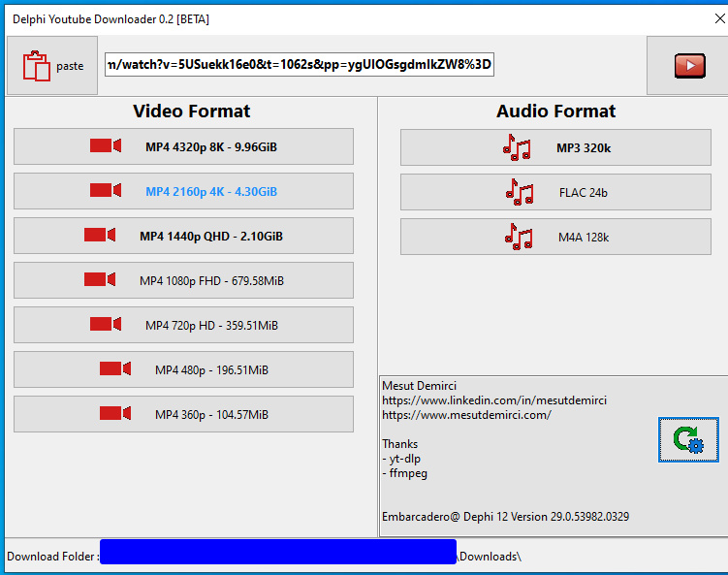
Task: Click the red YouTube play icon button
Action: point(689,66)
